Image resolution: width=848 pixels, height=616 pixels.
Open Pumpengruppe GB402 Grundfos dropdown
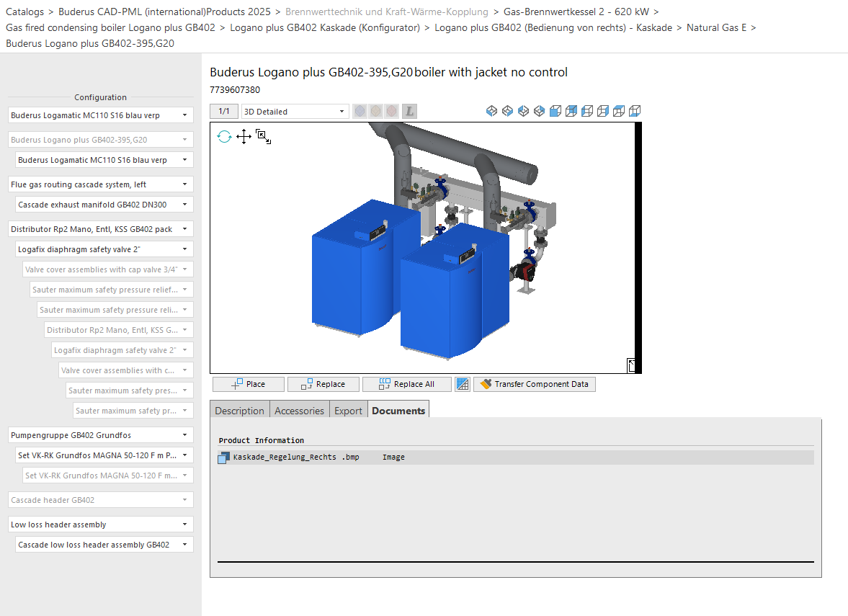tap(101, 435)
